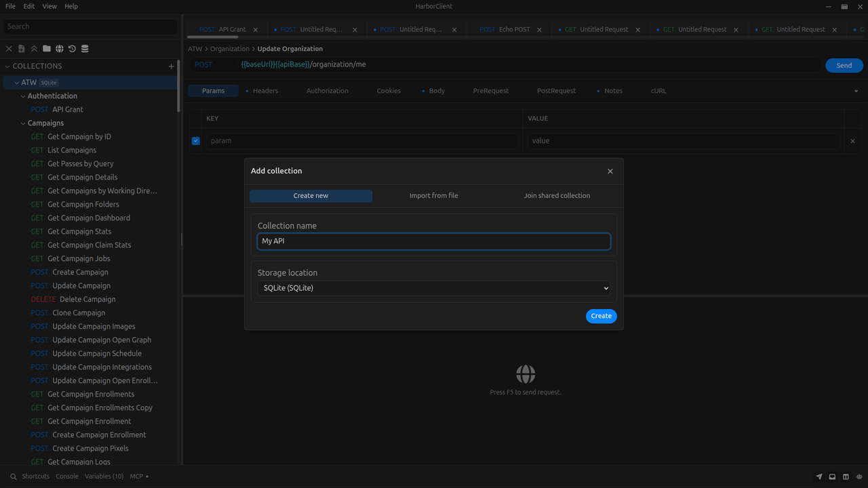This screenshot has height=488, width=868.
Task: Close the Echo POST tab
Action: tap(540, 30)
